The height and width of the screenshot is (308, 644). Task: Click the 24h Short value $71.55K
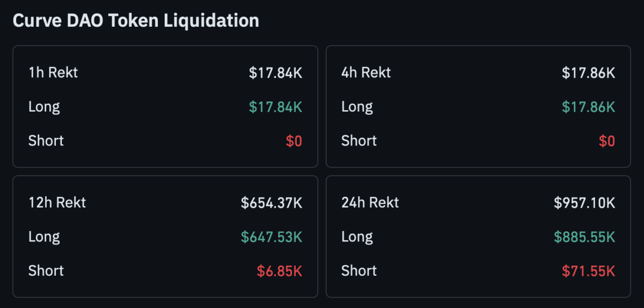click(x=588, y=271)
